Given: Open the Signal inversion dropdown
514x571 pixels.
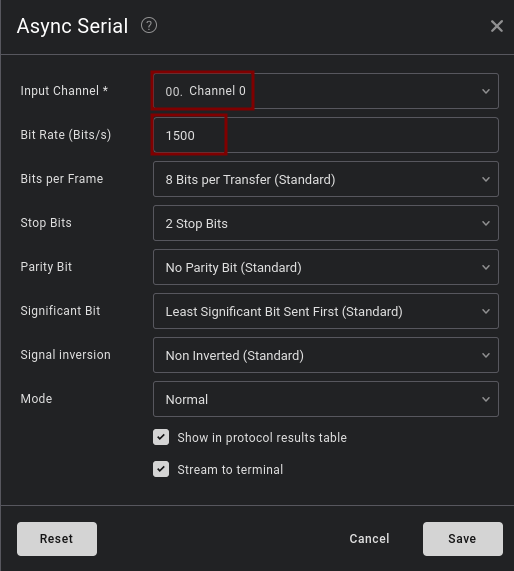Looking at the screenshot, I should point(326,355).
